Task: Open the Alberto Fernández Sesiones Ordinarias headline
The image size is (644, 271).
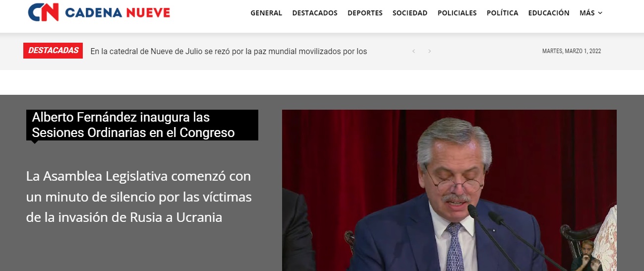Action: pos(133,125)
